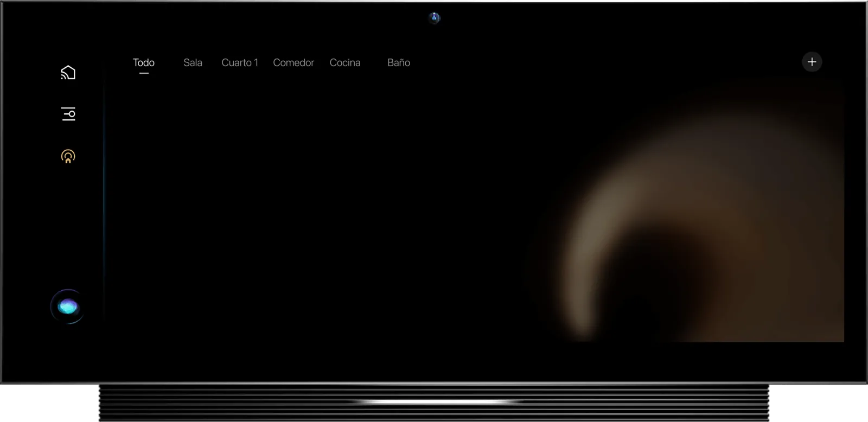Open the settings sliders icon in sidebar
The image size is (868, 422).
(x=68, y=114)
